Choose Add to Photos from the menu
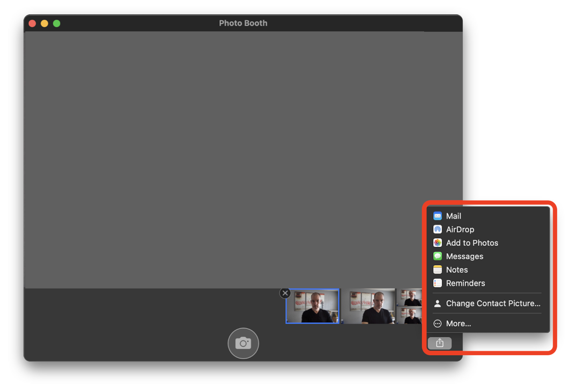576x392 pixels. [x=472, y=243]
